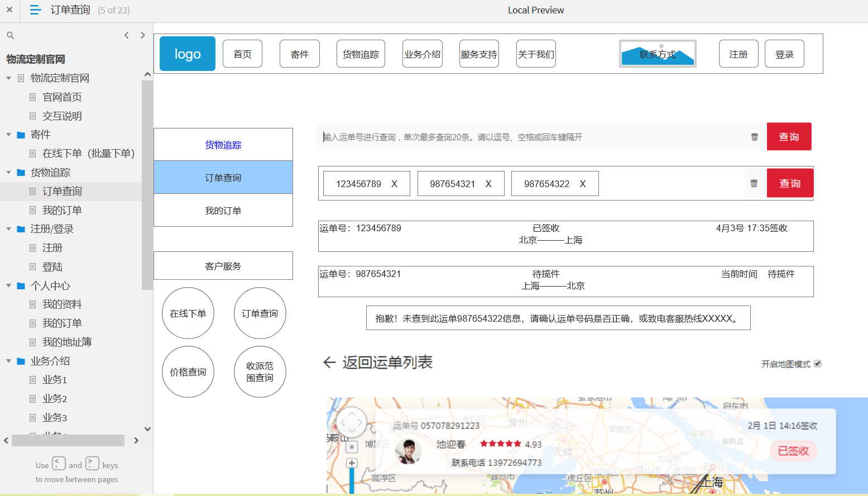Click courier 池迎春 avatar photo
Screen dimensions: 868x496
tap(408, 451)
